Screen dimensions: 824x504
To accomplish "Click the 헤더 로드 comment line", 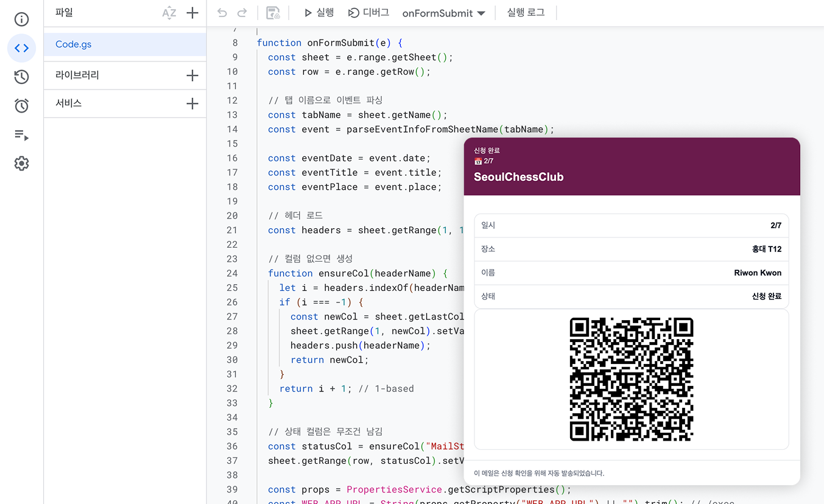I will 295,215.
